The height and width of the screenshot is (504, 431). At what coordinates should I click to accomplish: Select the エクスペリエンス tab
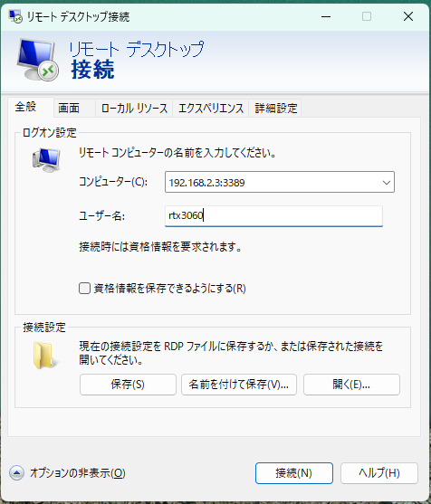tap(211, 108)
